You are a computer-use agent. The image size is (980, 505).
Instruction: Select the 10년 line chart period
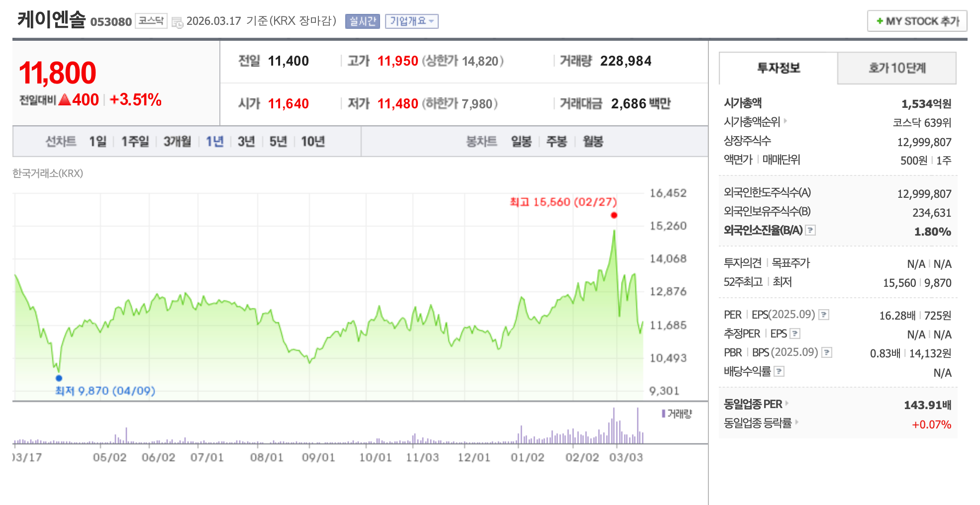coord(313,142)
